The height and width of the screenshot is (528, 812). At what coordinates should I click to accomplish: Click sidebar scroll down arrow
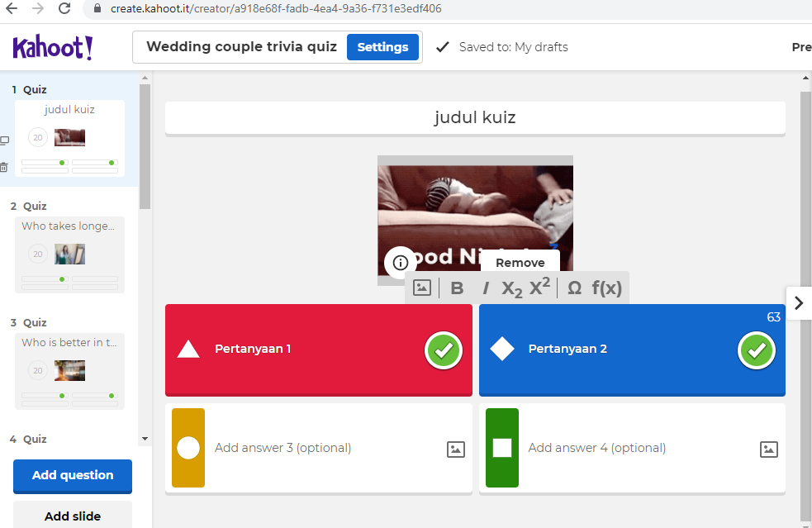coord(145,439)
